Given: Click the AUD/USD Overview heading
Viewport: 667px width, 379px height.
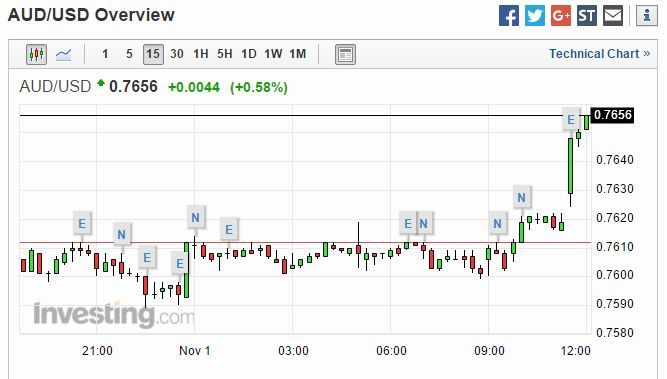Looking at the screenshot, I should point(91,15).
